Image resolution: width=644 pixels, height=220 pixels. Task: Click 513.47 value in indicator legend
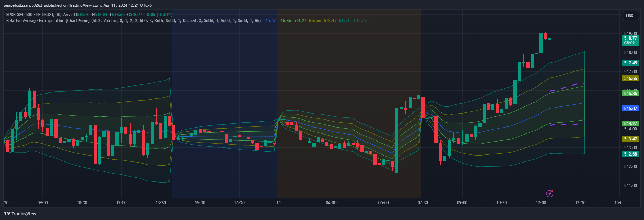click(330, 21)
